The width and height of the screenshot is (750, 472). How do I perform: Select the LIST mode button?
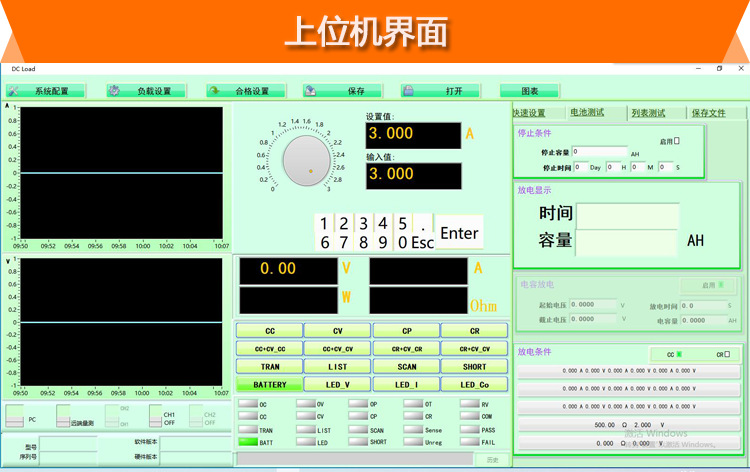pos(338,367)
